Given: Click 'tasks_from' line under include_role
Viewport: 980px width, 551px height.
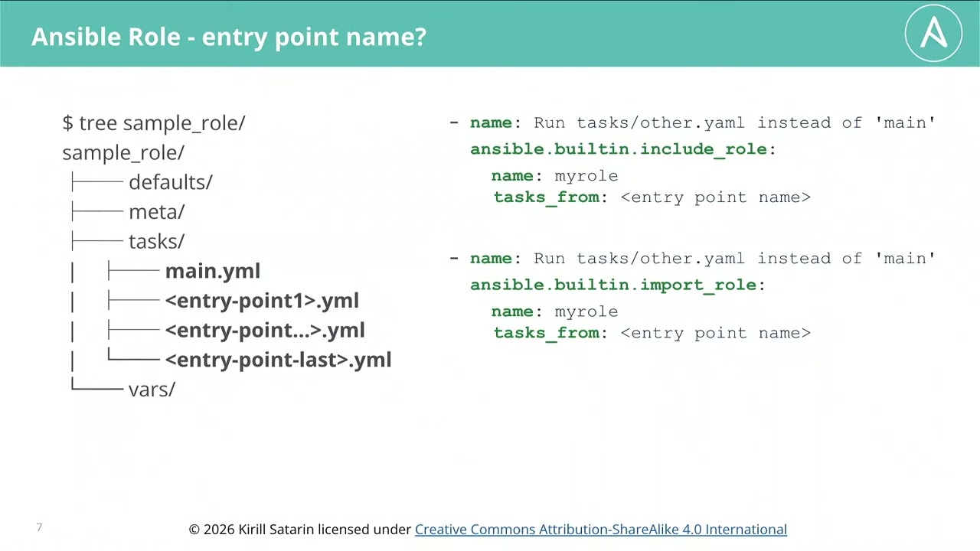Looking at the screenshot, I should pos(652,197).
